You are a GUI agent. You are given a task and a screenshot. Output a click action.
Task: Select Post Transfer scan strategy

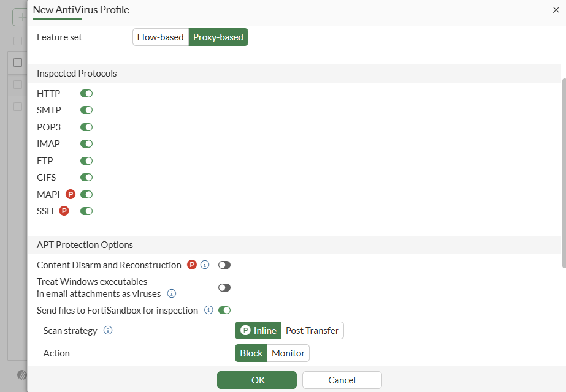click(312, 331)
